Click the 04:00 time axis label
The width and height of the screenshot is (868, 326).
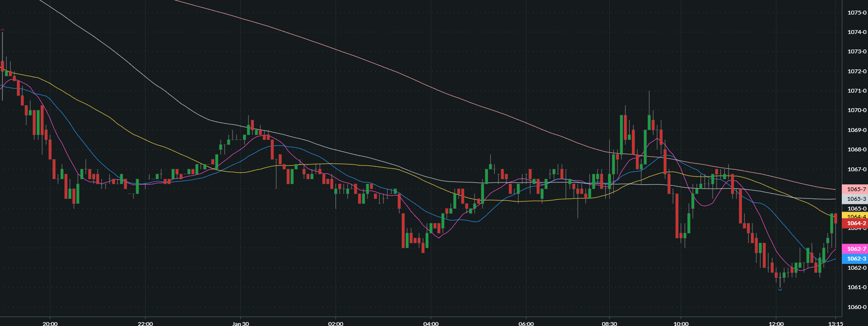[x=431, y=324]
